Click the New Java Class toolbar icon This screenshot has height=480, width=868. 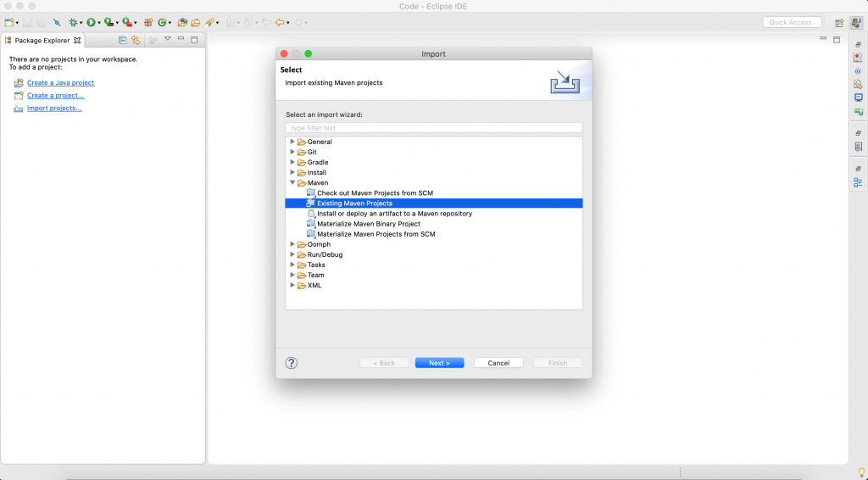click(x=162, y=23)
